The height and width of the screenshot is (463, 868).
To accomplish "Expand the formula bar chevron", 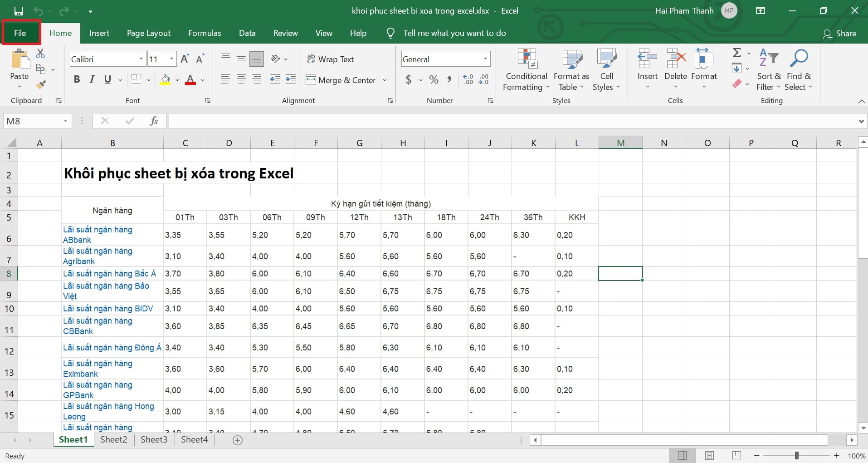I will (861, 121).
